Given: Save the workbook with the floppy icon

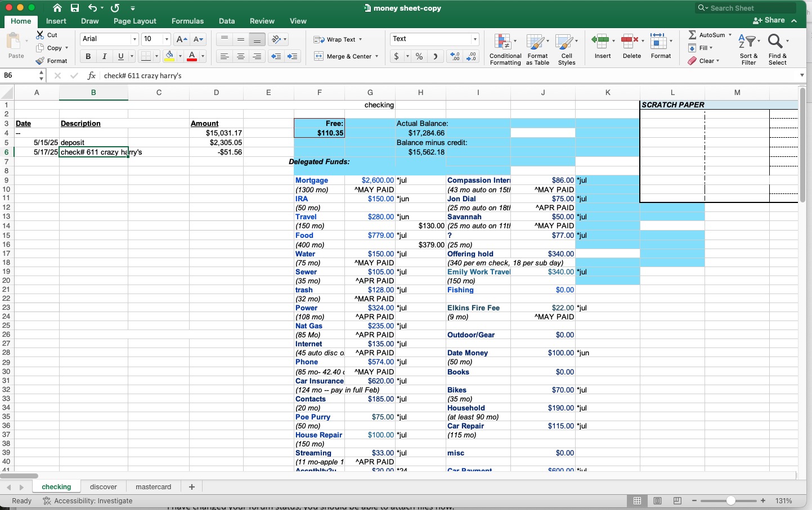Looking at the screenshot, I should [75, 8].
